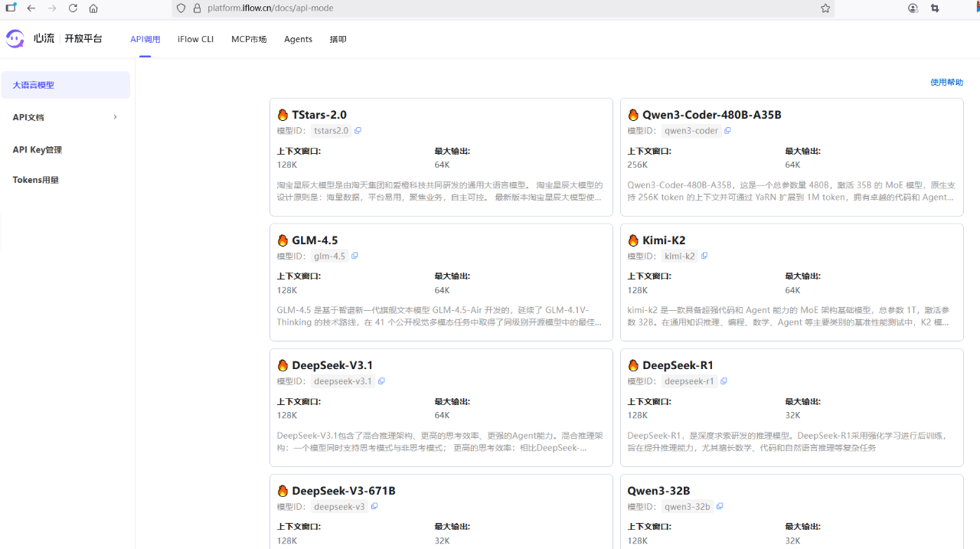Open the Qwen3-32B model title
The height and width of the screenshot is (549, 980).
658,491
